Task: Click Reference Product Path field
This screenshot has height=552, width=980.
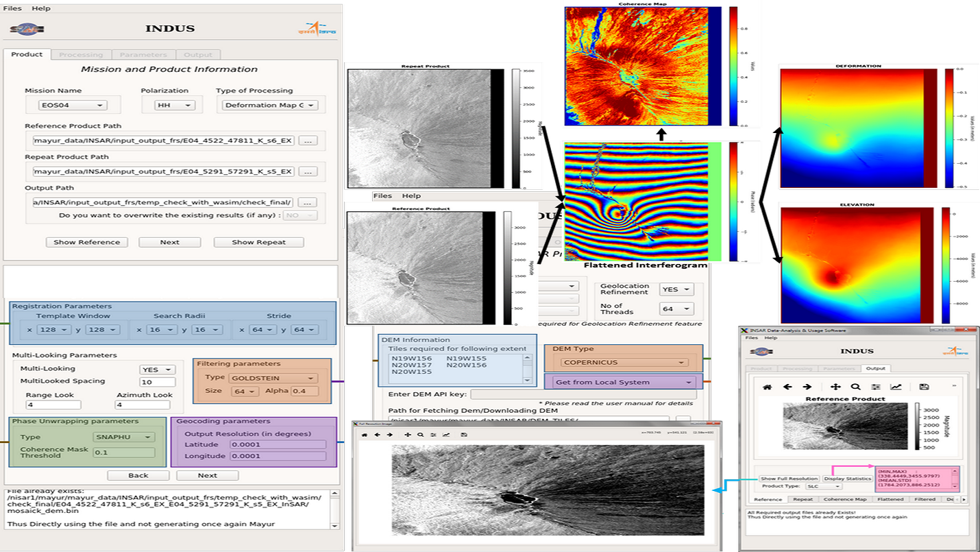Action: 163,141
